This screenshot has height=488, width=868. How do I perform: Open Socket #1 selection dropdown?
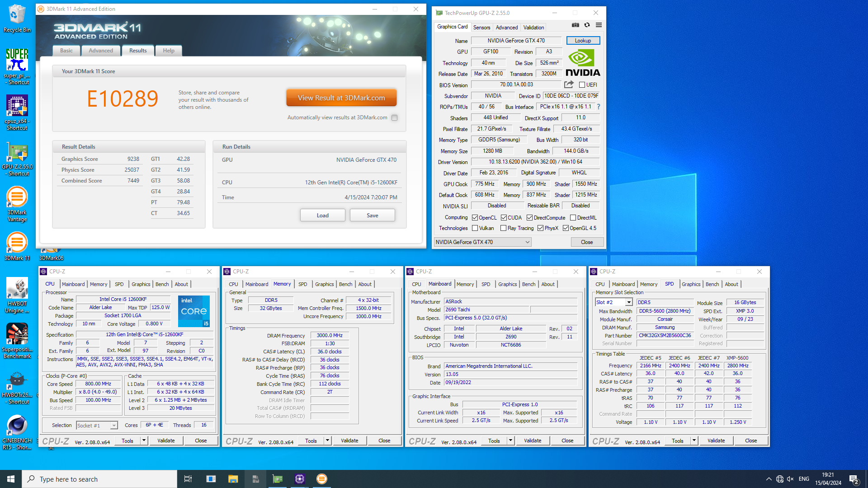97,425
